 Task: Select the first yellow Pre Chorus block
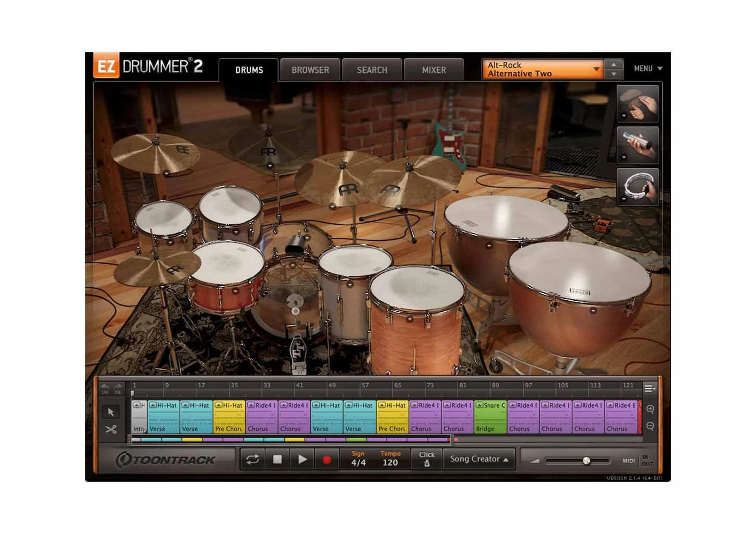point(229,417)
